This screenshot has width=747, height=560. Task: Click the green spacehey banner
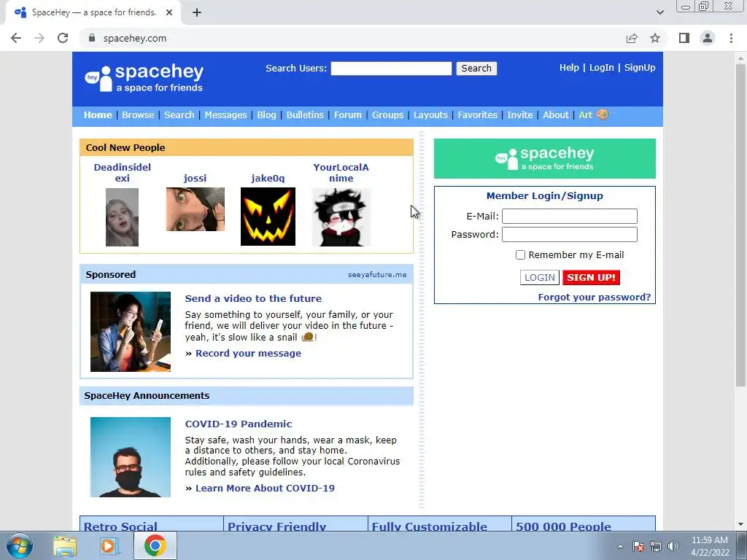click(544, 158)
